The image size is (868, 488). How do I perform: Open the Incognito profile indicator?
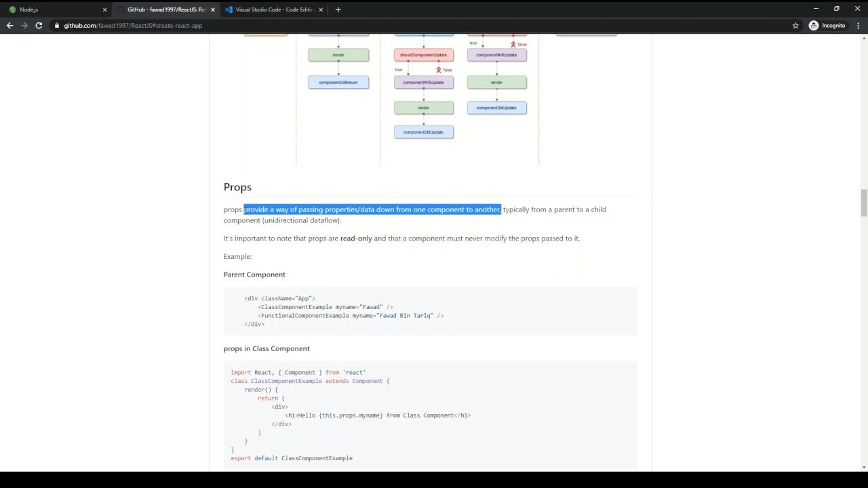click(827, 26)
